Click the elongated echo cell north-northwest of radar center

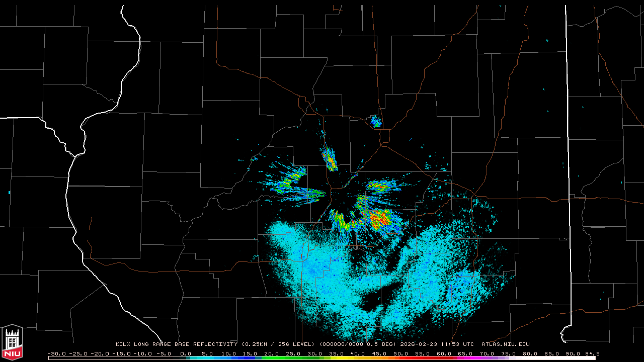[x=330, y=159]
